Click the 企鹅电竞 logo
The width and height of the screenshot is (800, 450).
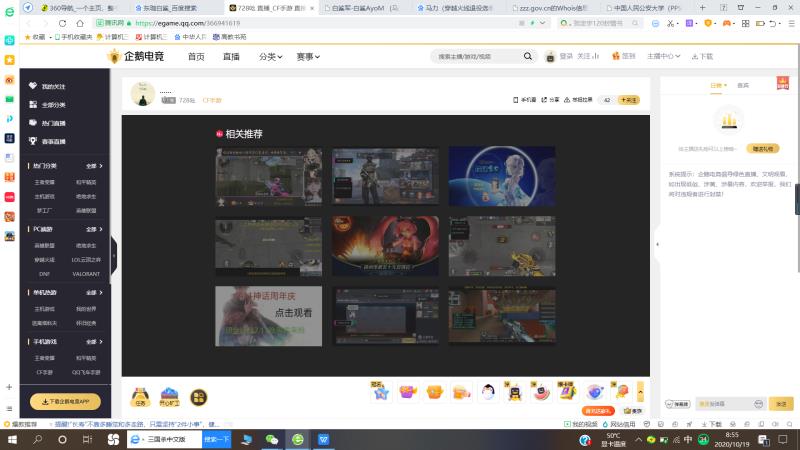pyautogui.click(x=136, y=56)
